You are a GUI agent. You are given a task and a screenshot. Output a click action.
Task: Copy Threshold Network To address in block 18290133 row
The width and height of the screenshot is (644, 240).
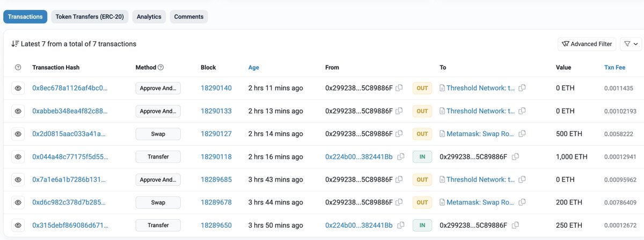(x=522, y=111)
